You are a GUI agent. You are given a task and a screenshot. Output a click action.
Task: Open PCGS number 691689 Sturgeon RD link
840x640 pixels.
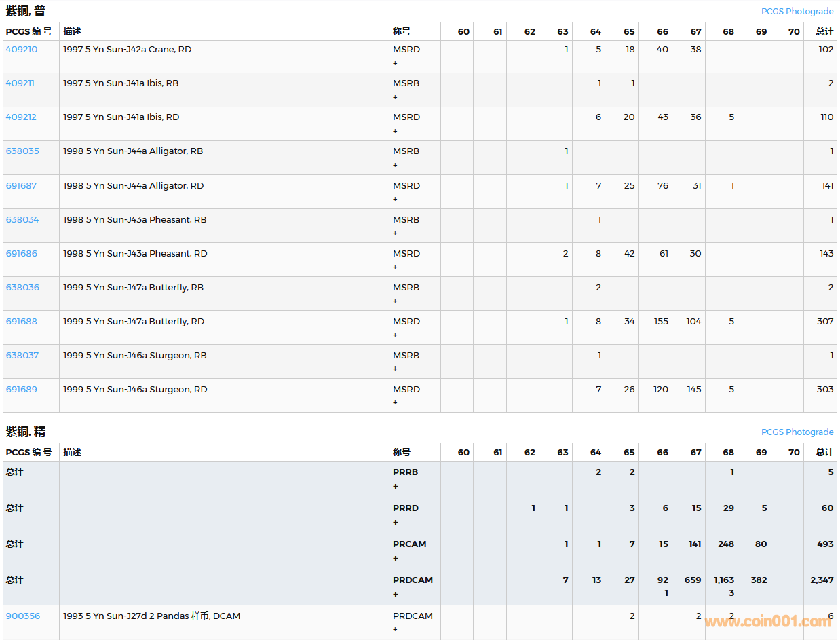[x=22, y=390]
